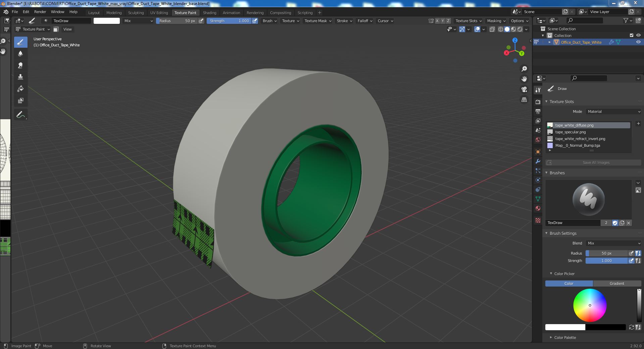Open the Object properties tab
Viewport: 644px width, 349px height.
(538, 151)
